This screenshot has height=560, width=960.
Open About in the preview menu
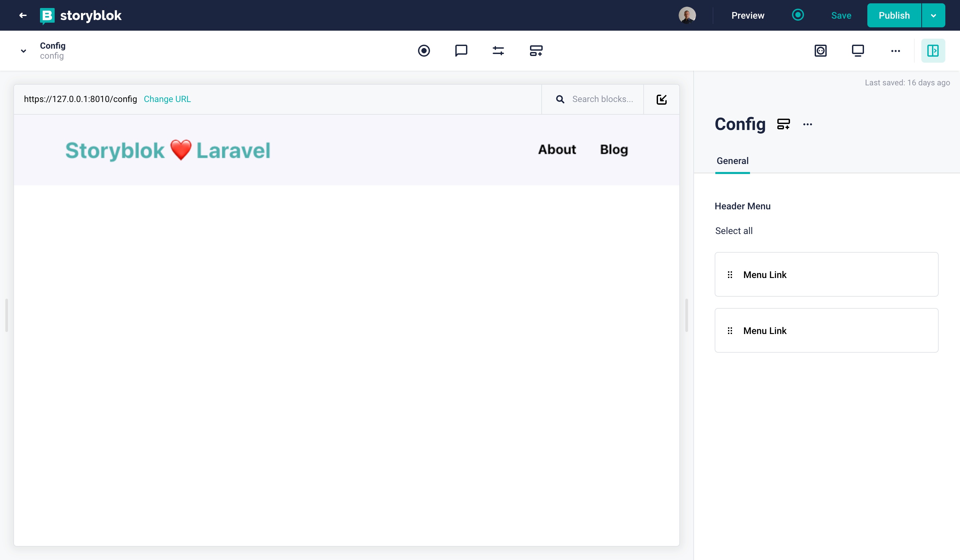tap(557, 149)
